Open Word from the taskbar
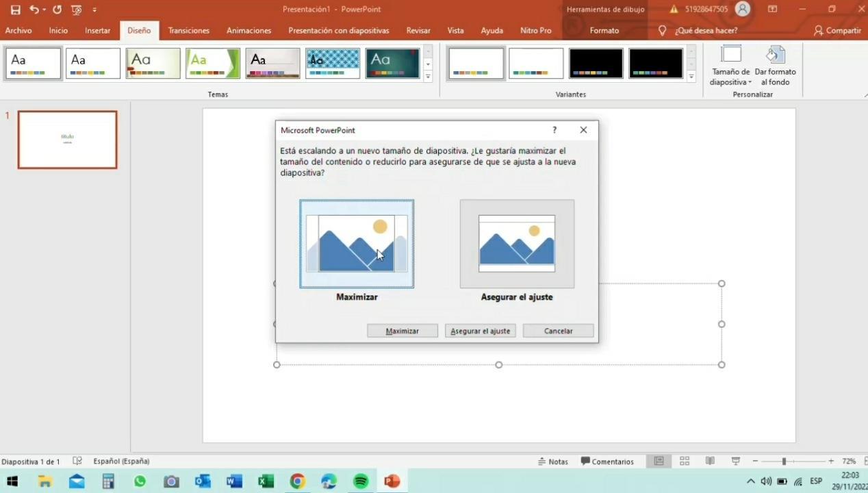This screenshot has width=868, height=493. tap(234, 481)
